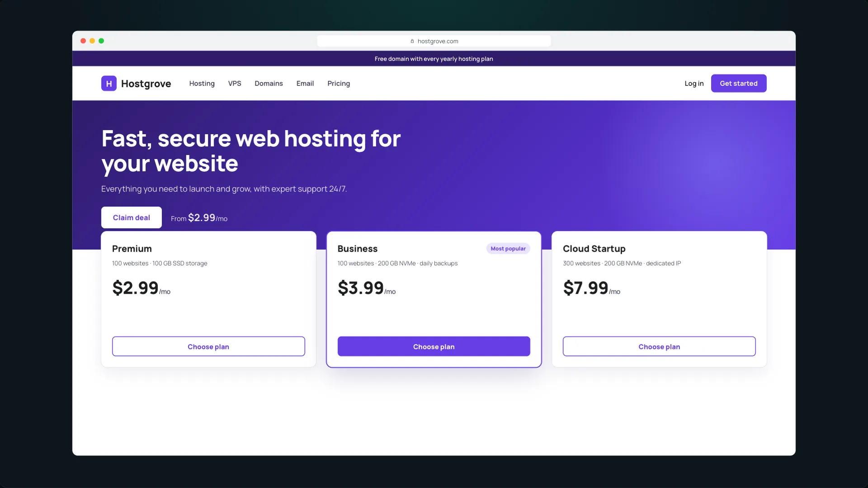The width and height of the screenshot is (868, 488).
Task: Click the yellow minimize window button
Action: pos(92,41)
